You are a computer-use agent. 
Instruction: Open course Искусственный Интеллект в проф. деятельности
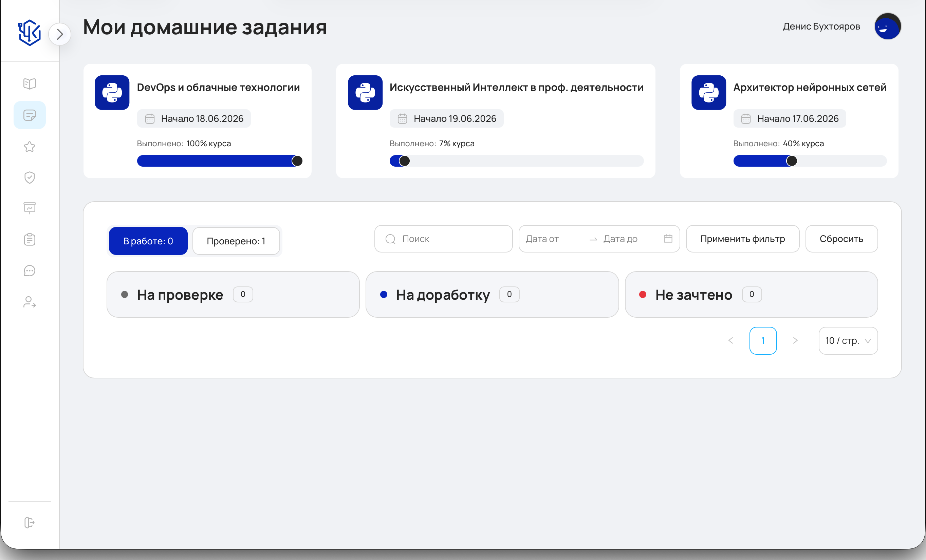coord(516,88)
